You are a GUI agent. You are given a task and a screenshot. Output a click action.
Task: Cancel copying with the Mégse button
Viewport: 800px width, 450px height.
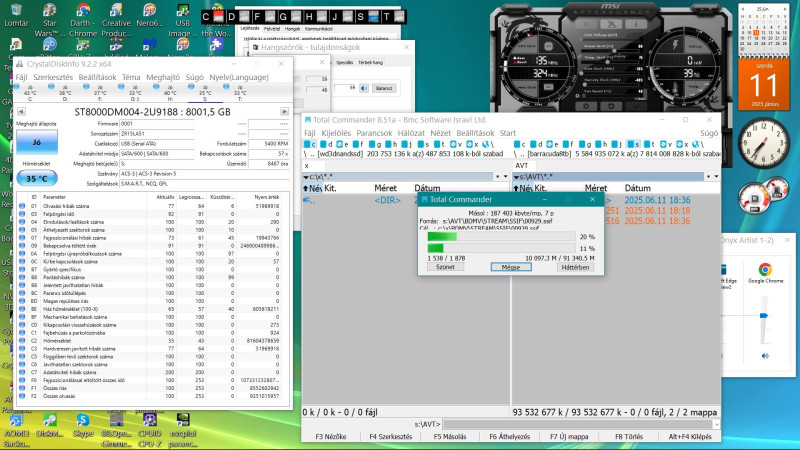511,267
